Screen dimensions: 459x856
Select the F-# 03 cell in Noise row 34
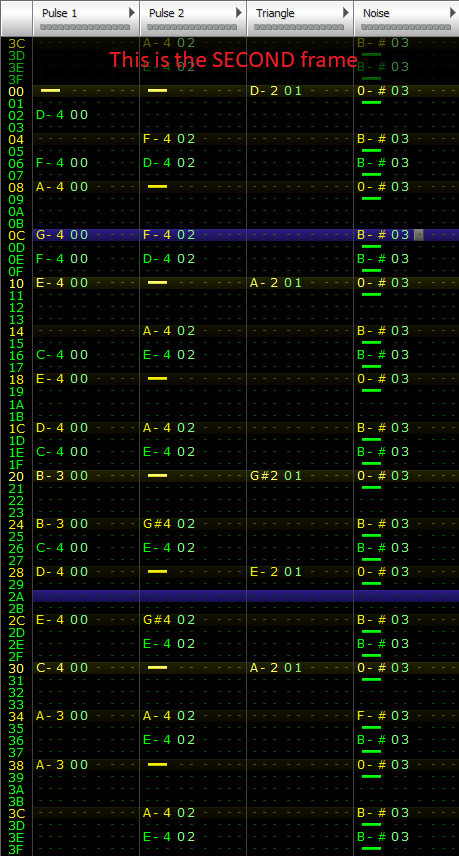[383, 716]
